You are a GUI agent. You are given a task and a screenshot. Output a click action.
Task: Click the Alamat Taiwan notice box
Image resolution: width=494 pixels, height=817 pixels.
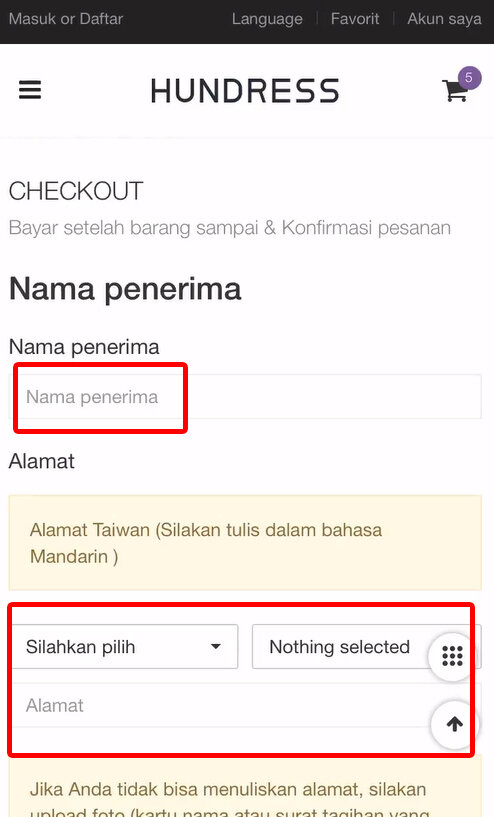coord(245,542)
